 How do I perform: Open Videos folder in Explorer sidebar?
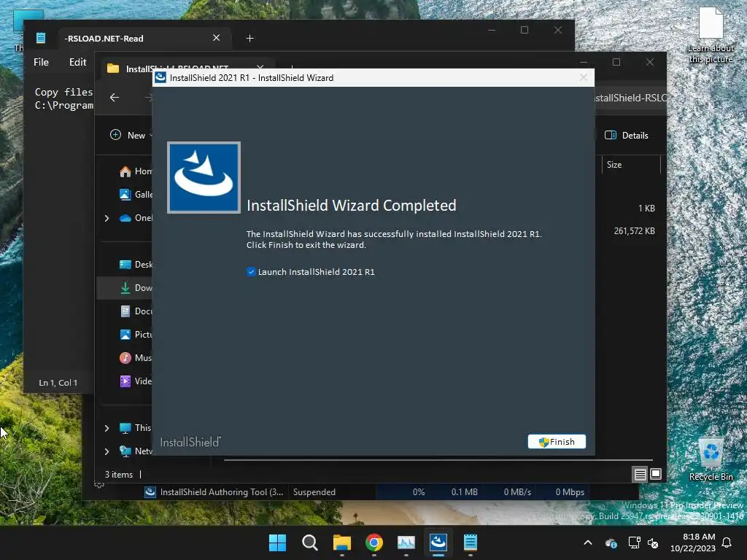click(x=136, y=381)
